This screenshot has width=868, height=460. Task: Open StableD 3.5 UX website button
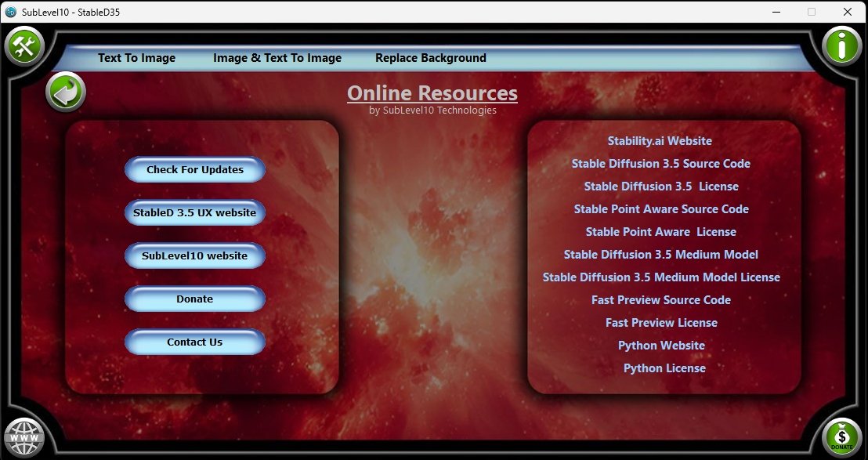(195, 212)
